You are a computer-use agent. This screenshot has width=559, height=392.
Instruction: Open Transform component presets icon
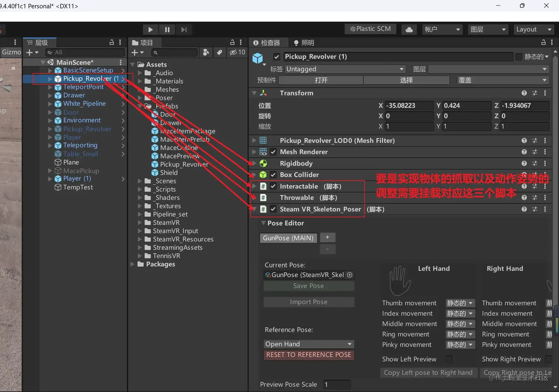(535, 93)
